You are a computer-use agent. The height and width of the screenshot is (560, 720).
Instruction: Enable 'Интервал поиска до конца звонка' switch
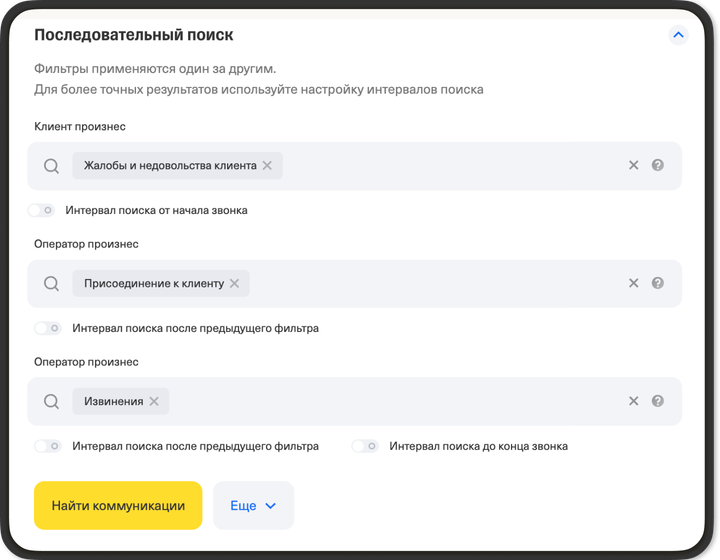[365, 446]
